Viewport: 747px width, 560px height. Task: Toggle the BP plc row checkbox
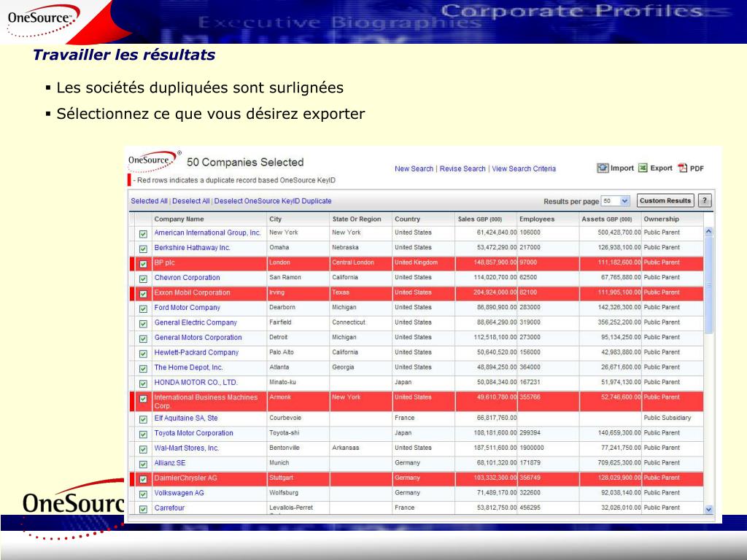143,264
